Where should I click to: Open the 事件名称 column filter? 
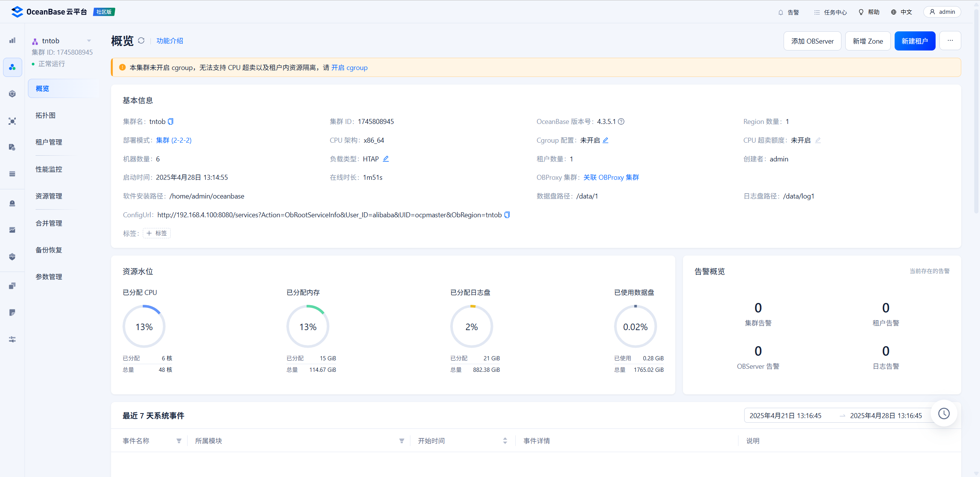click(x=179, y=441)
